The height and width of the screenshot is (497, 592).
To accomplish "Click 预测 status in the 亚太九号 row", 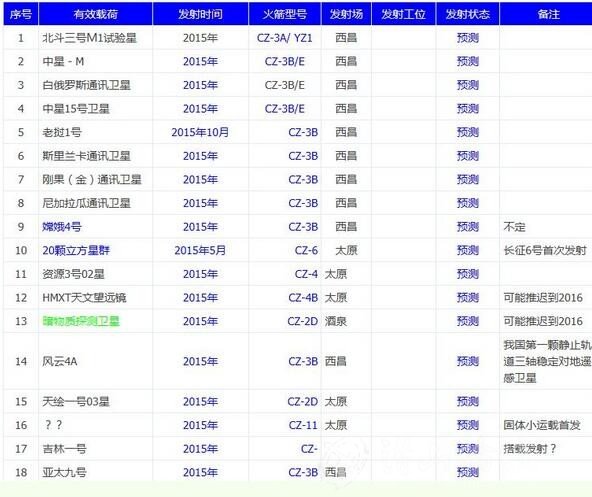I will (x=467, y=472).
